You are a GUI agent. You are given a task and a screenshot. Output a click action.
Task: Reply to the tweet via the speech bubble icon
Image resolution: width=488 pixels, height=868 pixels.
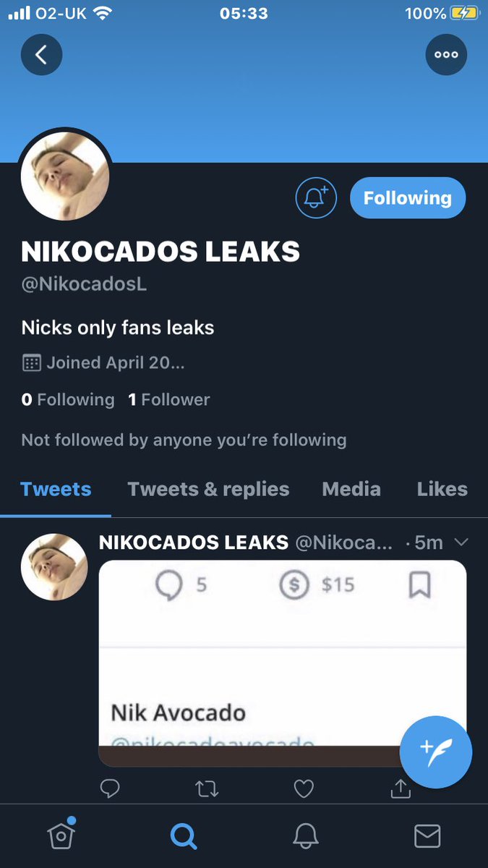[110, 788]
